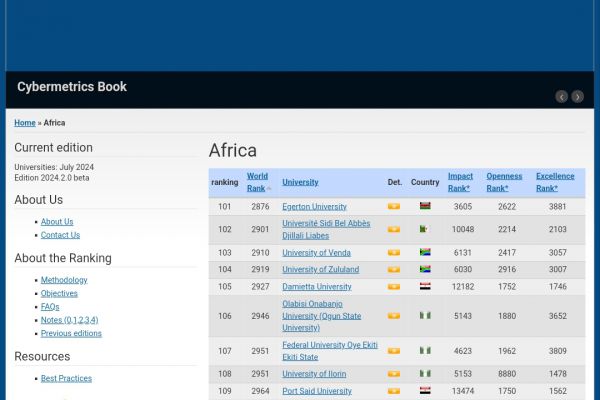Click the details icon for Damietta University

pos(394,287)
